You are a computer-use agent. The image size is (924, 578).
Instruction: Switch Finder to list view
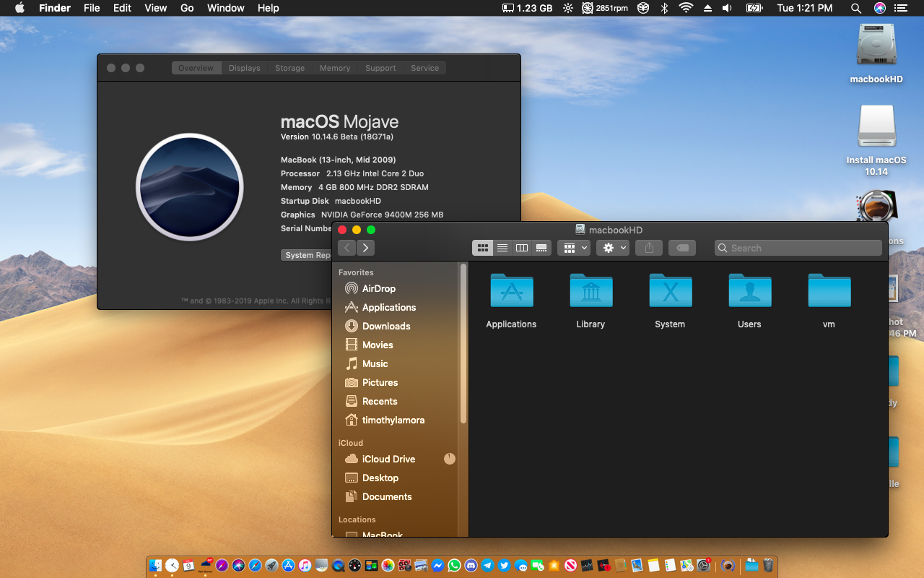(502, 248)
